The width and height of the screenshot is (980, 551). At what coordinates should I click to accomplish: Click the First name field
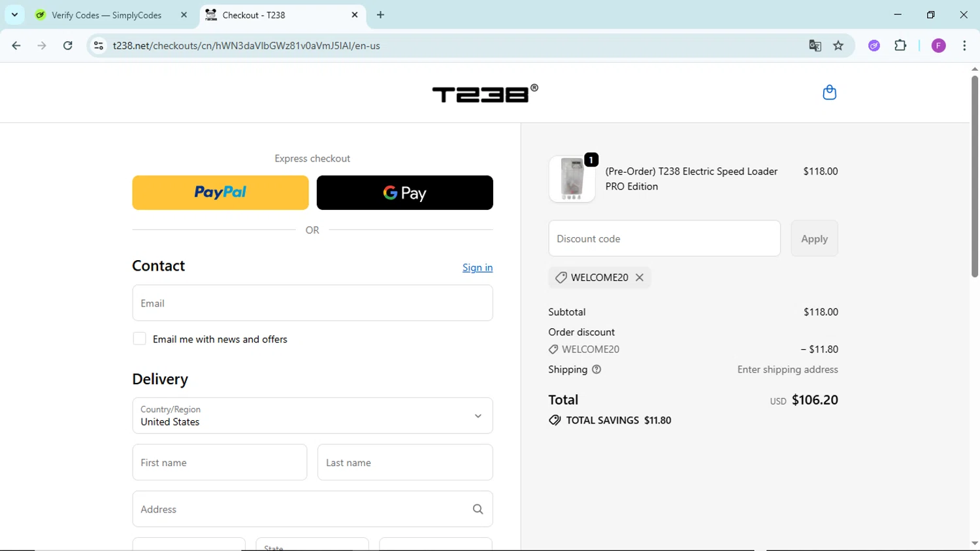[x=220, y=463]
